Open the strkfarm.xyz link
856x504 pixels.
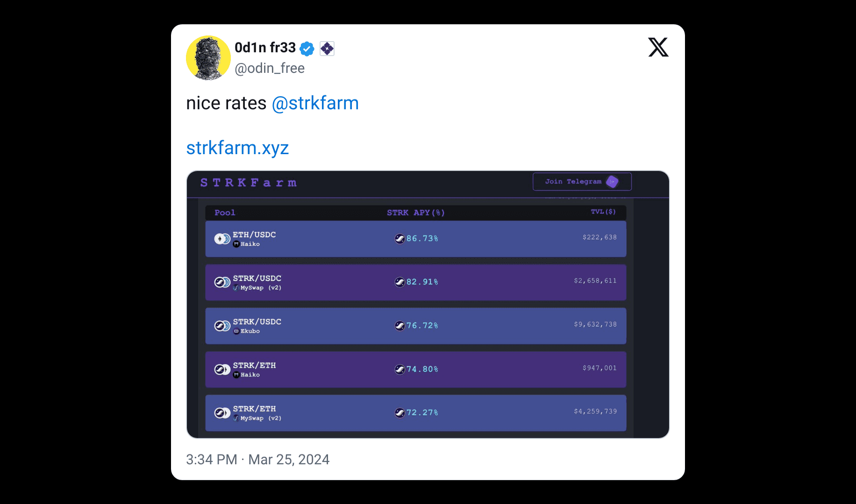coord(237,148)
